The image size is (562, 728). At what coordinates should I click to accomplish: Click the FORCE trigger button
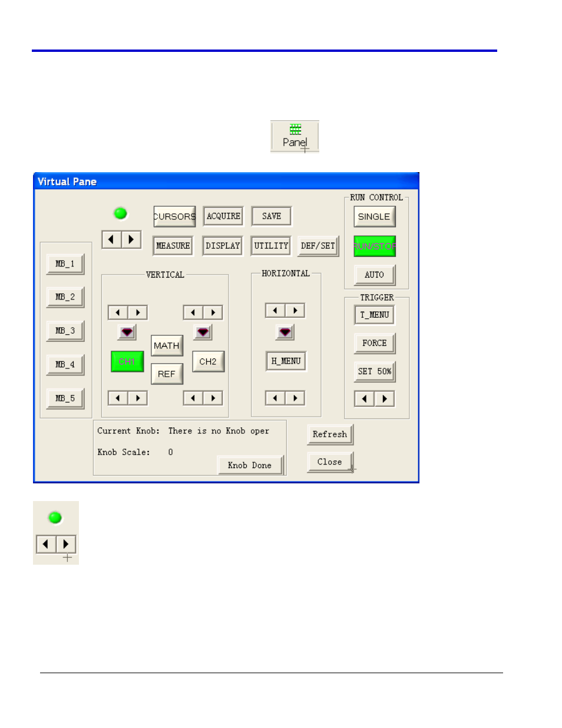(375, 343)
